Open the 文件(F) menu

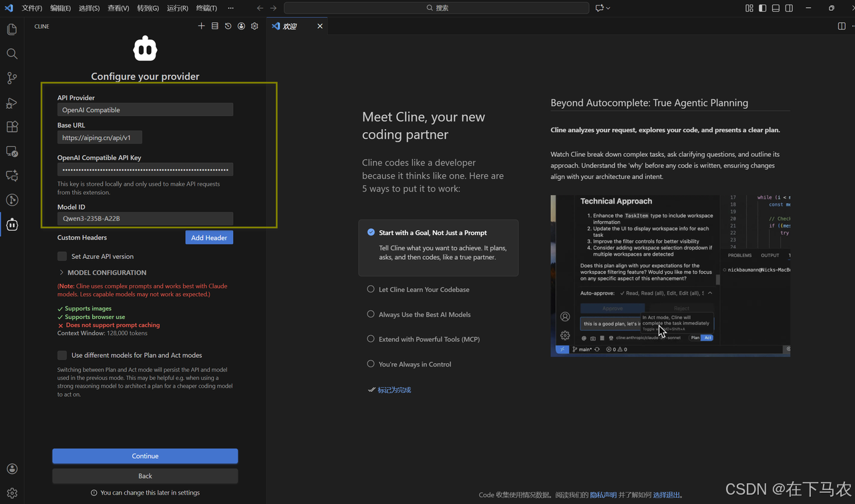tap(32, 8)
